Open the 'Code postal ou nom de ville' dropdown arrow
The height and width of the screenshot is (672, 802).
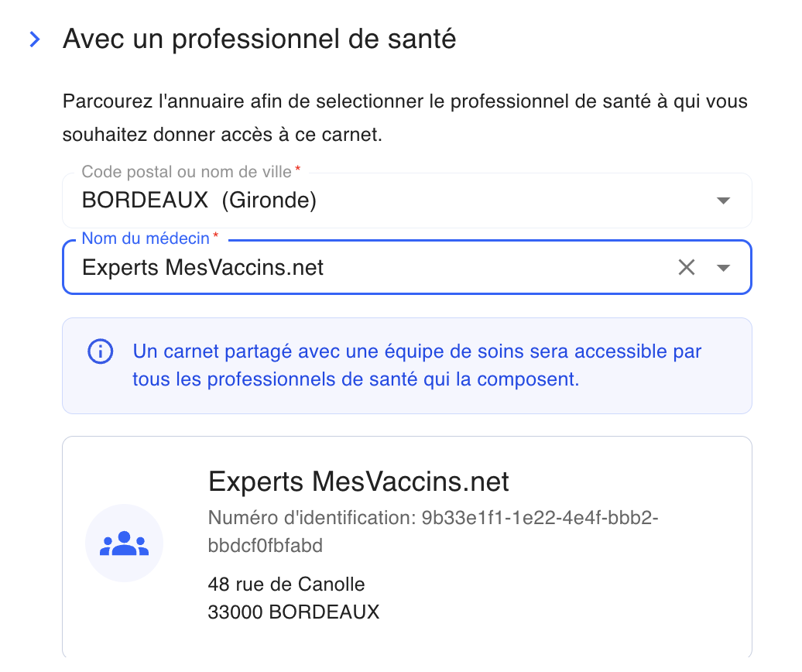[723, 201]
